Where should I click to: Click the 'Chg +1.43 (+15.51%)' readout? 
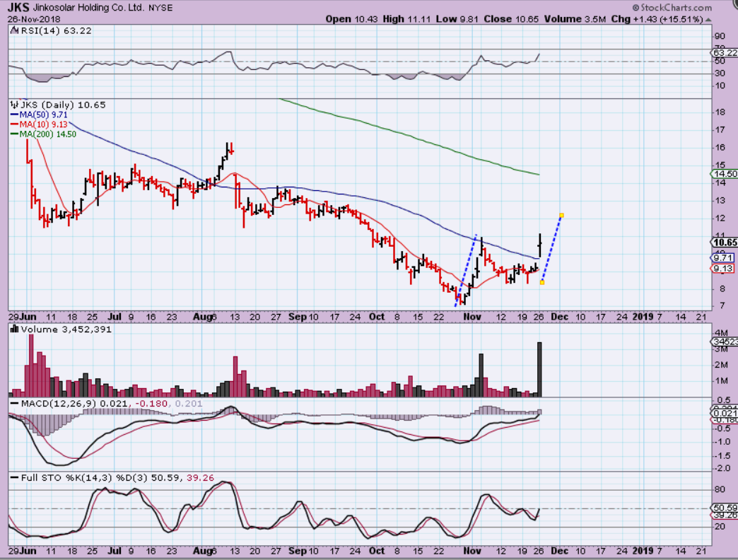click(657, 19)
